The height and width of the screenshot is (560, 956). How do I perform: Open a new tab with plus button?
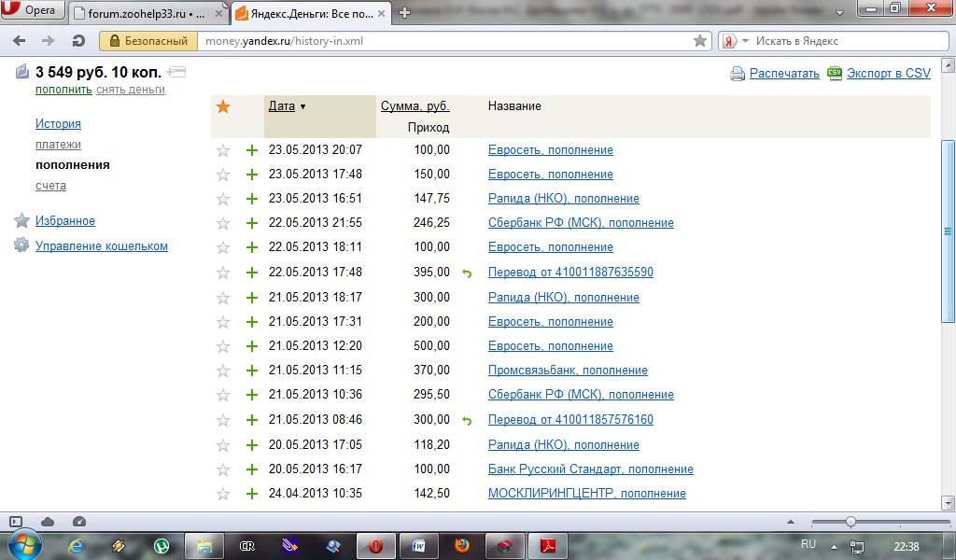tap(404, 12)
